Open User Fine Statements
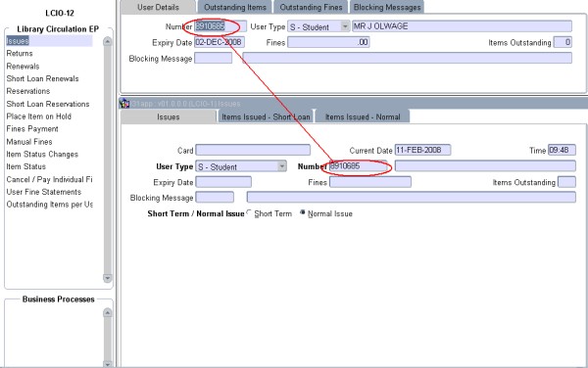588x368 pixels. tap(43, 192)
